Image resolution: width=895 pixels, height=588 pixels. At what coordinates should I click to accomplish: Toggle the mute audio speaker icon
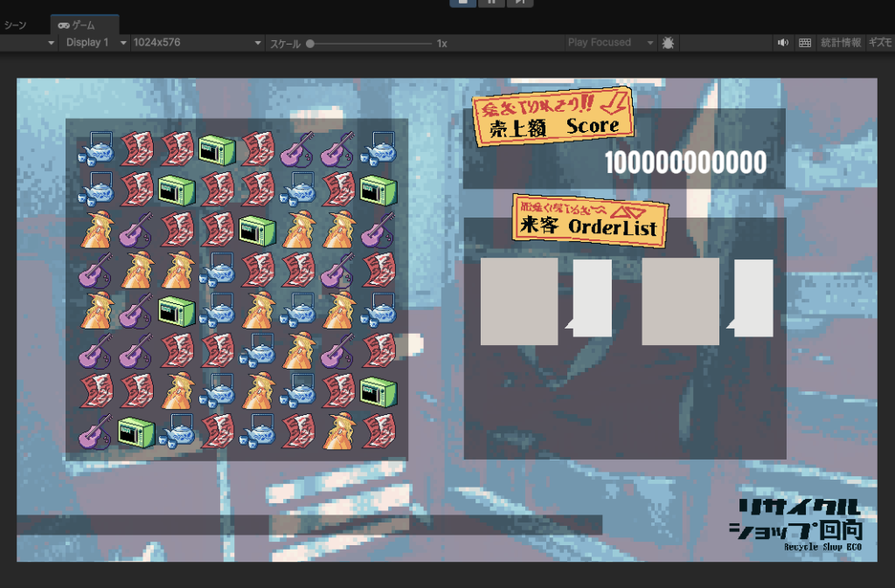click(x=782, y=43)
